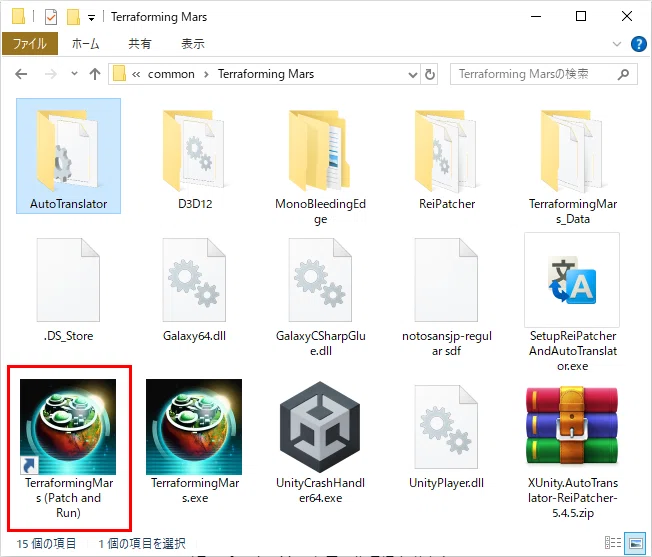The width and height of the screenshot is (652, 557).
Task: Click the folder icon in address bar
Action: (119, 74)
